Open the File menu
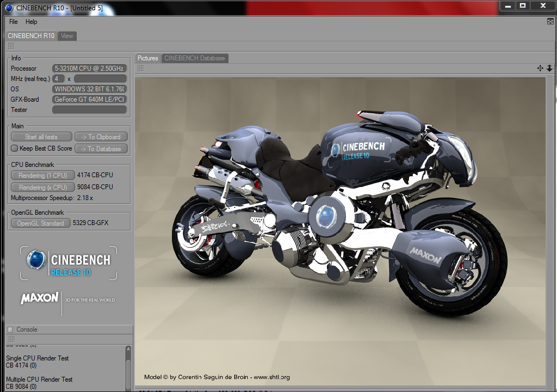557x392 pixels. [13, 22]
